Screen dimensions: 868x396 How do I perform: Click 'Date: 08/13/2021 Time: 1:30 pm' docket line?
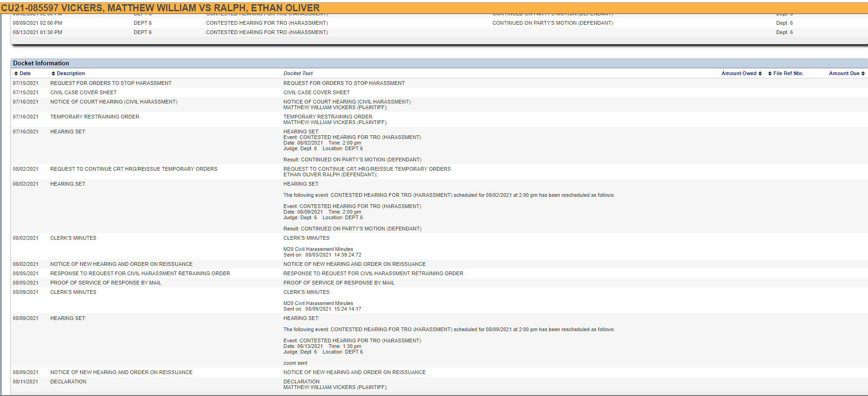(x=322, y=346)
